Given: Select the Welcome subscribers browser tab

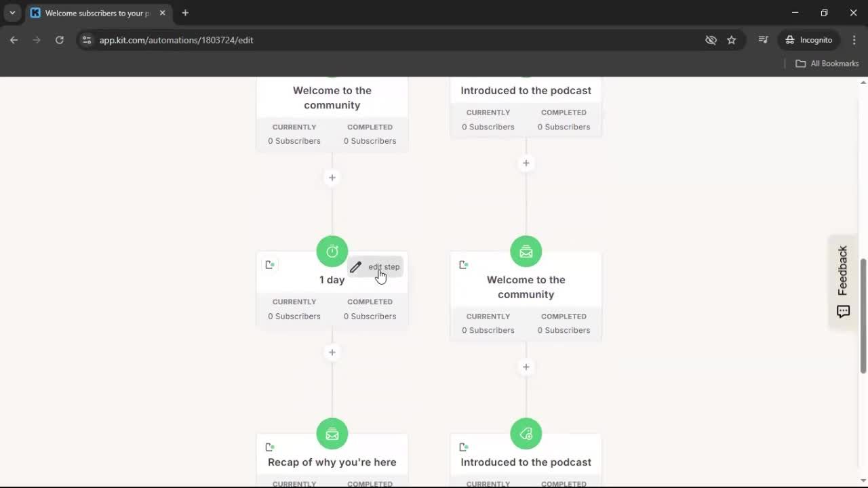Looking at the screenshot, I should (95, 13).
